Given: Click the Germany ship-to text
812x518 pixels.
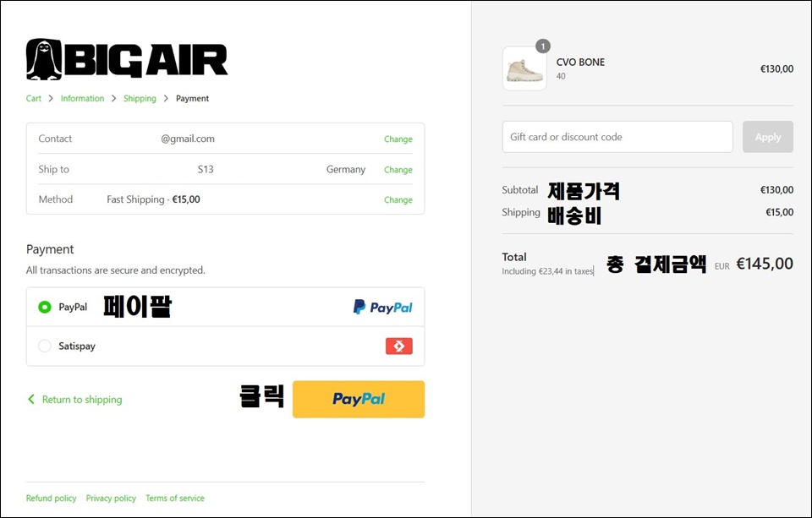Looking at the screenshot, I should coord(346,169).
